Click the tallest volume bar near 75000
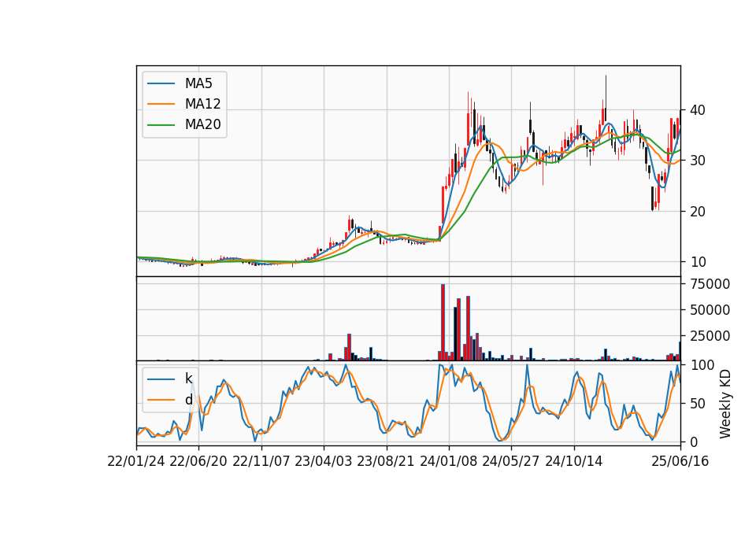 tap(443, 322)
